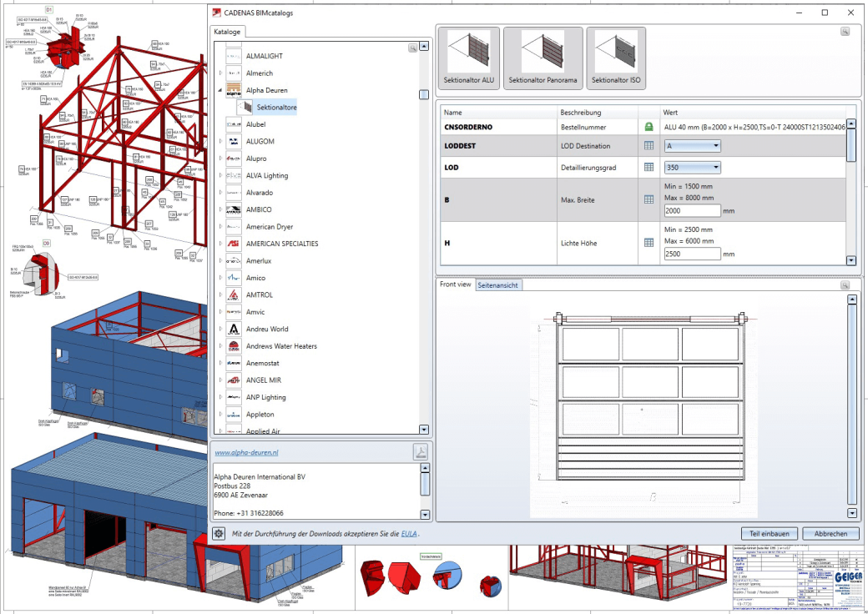Screen dimensions: 868x614
Task: Click the Amerlux catalog logo icon
Action: (x=234, y=261)
